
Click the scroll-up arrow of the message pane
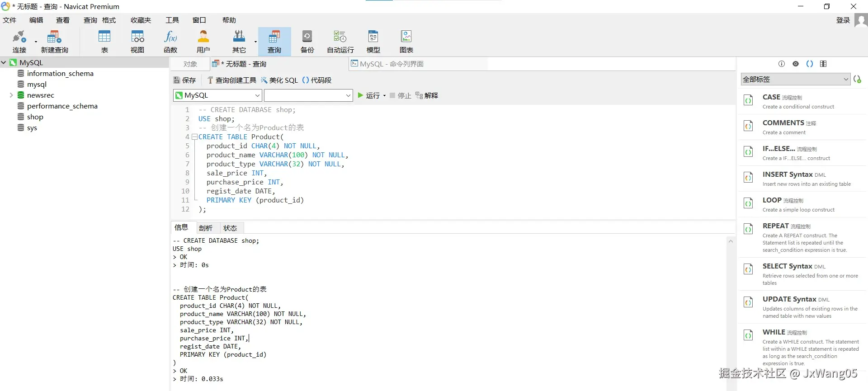click(x=731, y=241)
